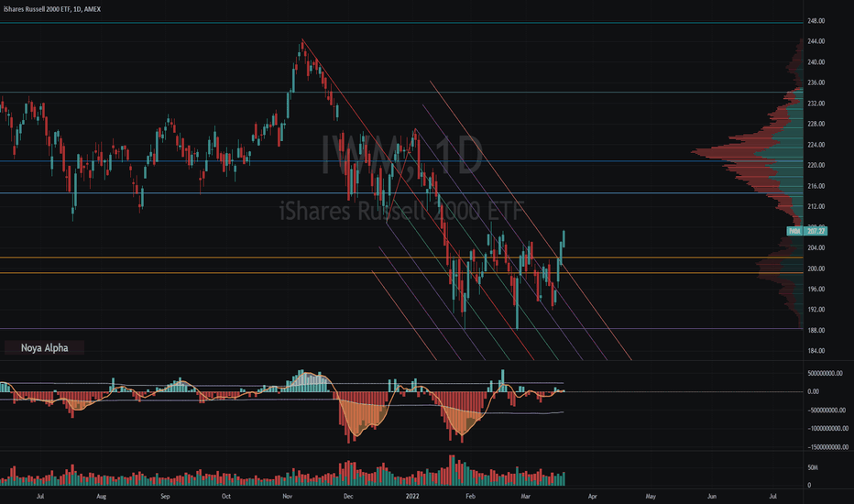The width and height of the screenshot is (854, 504).
Task: Click the 224.00 price axis label
Action: pyautogui.click(x=816, y=145)
